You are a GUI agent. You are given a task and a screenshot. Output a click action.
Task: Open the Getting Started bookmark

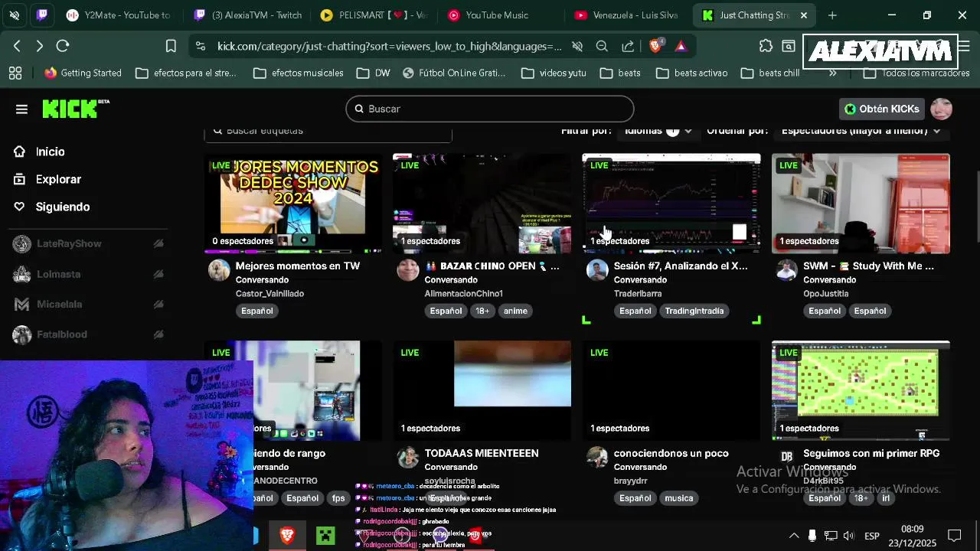83,73
